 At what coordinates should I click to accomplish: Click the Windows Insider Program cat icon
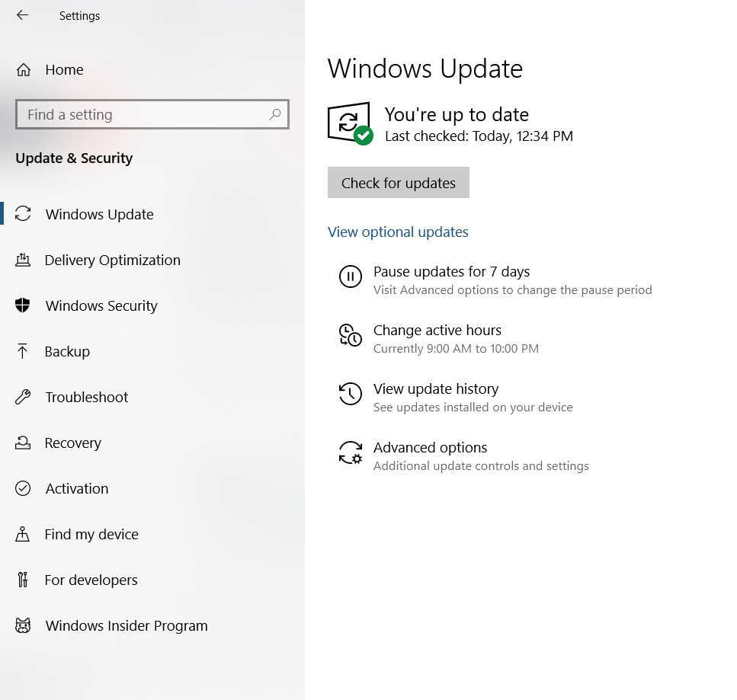tap(23, 626)
